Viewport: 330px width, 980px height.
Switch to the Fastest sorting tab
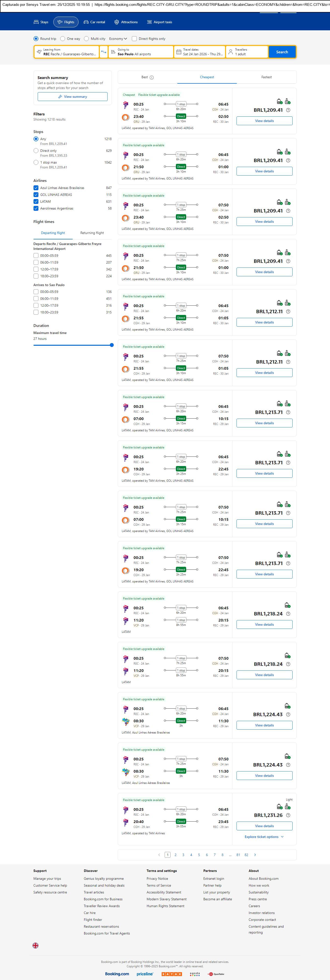(266, 77)
